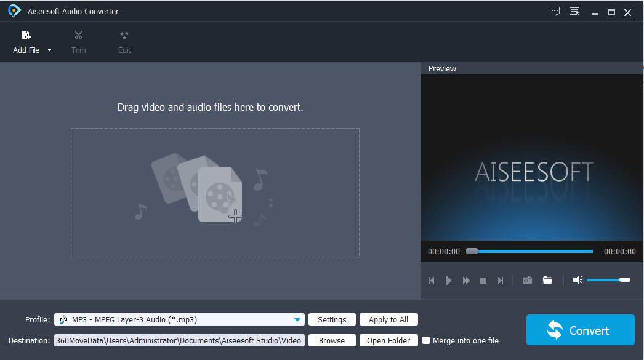Take a snapshot with the camera icon
The height and width of the screenshot is (360, 644).
(x=527, y=280)
